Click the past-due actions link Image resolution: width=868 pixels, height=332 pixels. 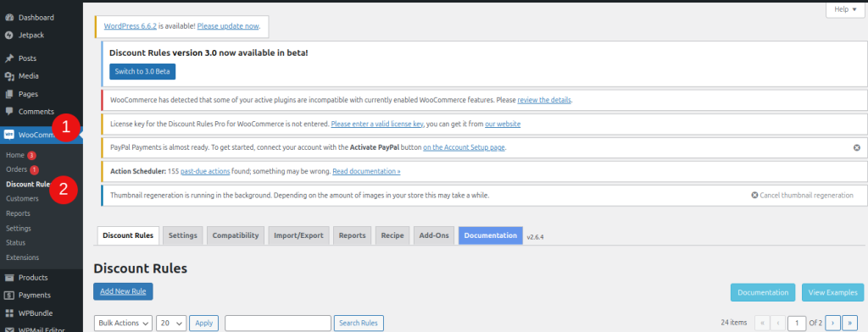click(x=205, y=172)
